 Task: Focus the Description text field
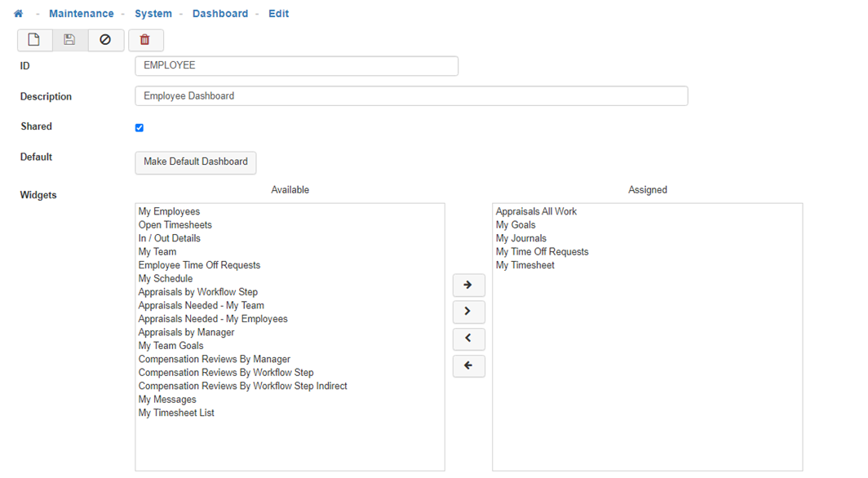[411, 96]
